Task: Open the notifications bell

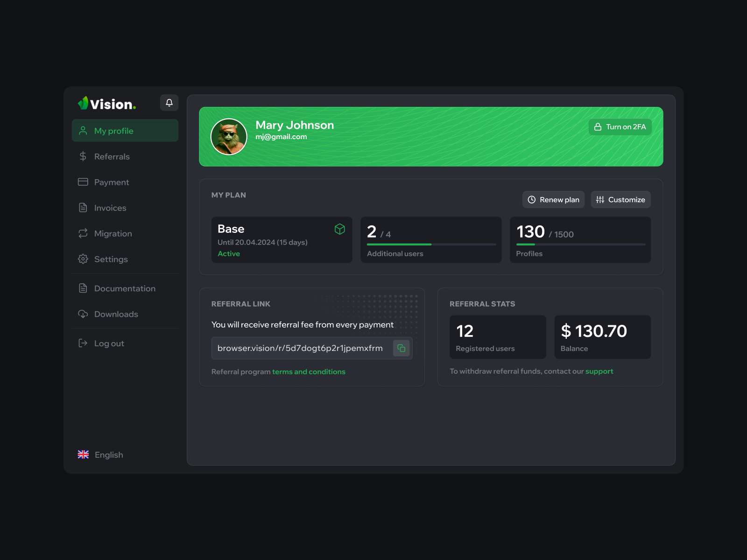Action: (169, 103)
